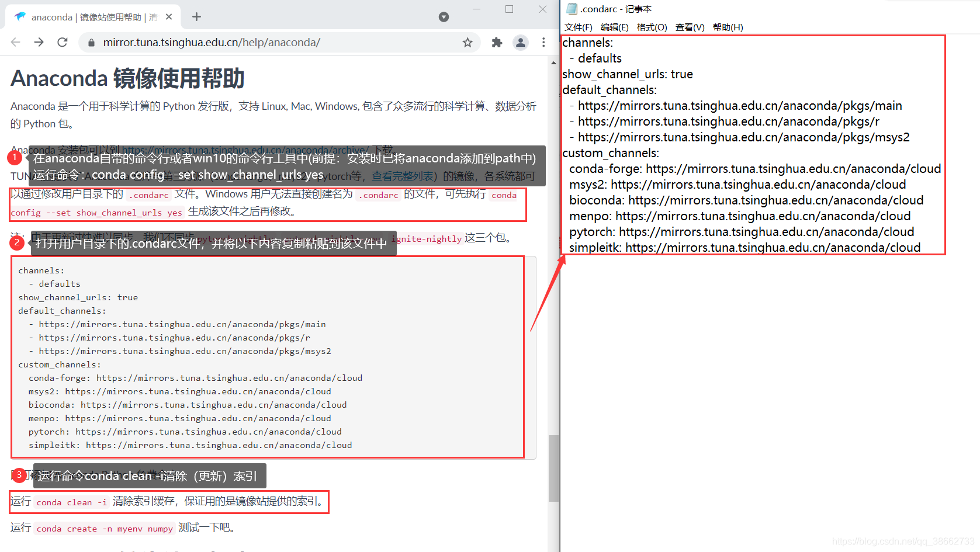This screenshot has width=980, height=552.
Task: Click 'conda-forge' line in browser code block
Action: tap(196, 378)
